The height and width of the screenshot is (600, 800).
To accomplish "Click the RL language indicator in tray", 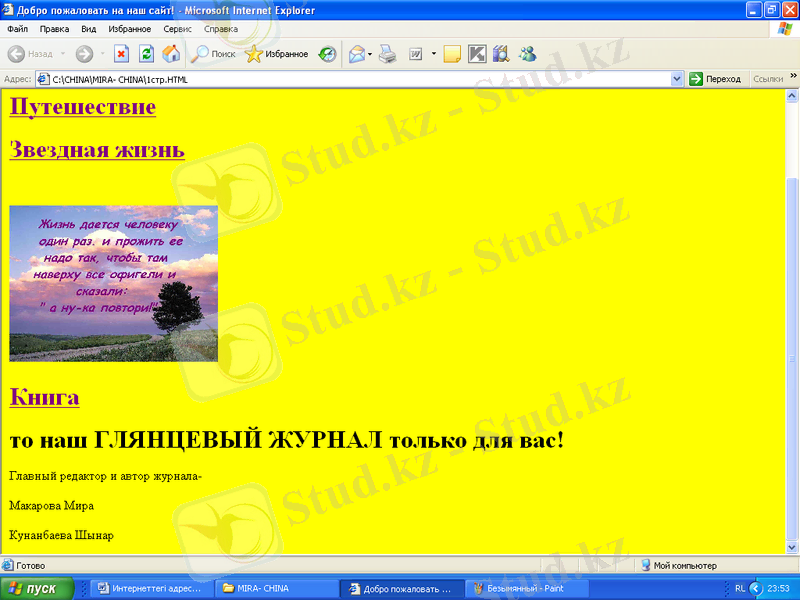I will pyautogui.click(x=739, y=588).
